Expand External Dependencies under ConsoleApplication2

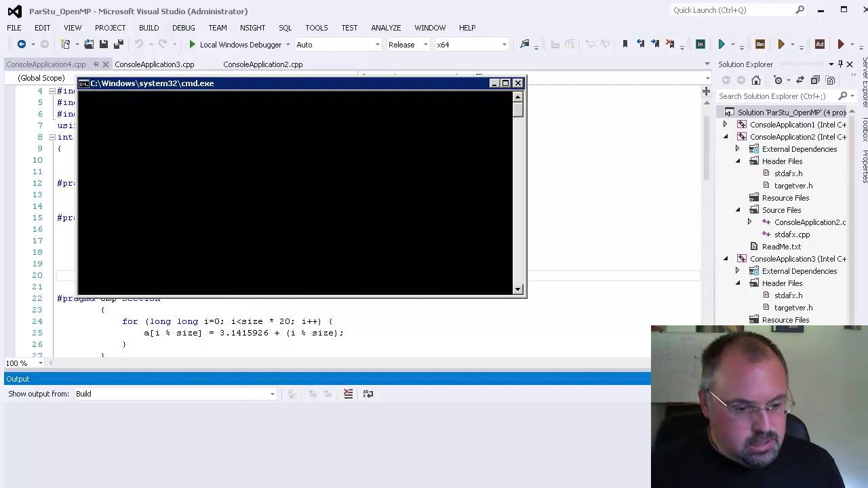[x=737, y=149]
